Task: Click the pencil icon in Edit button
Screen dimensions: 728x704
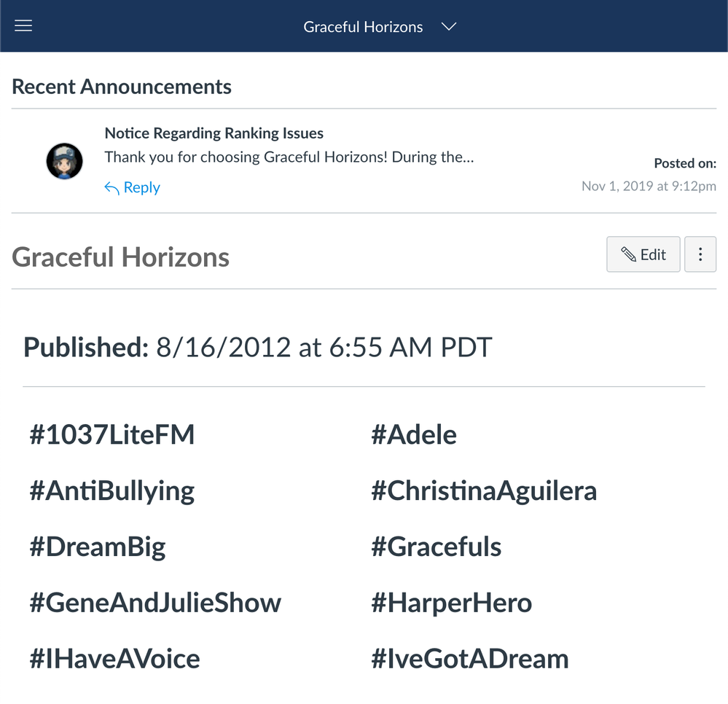Action: point(627,254)
